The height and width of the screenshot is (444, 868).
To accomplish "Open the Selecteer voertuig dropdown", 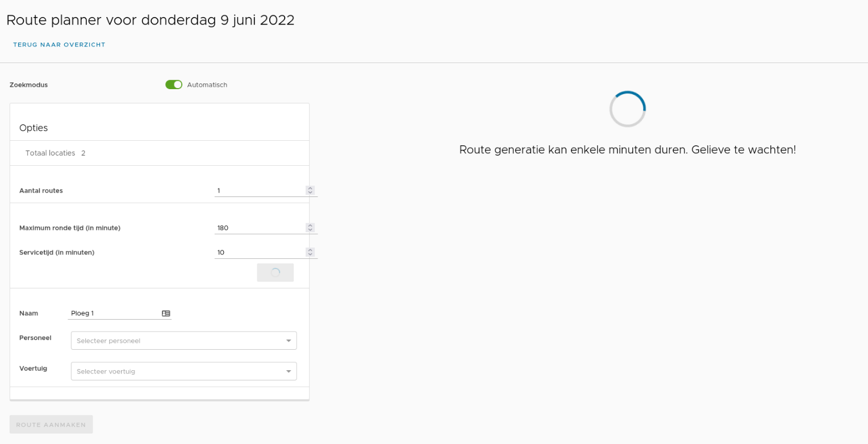I will pyautogui.click(x=176, y=371).
